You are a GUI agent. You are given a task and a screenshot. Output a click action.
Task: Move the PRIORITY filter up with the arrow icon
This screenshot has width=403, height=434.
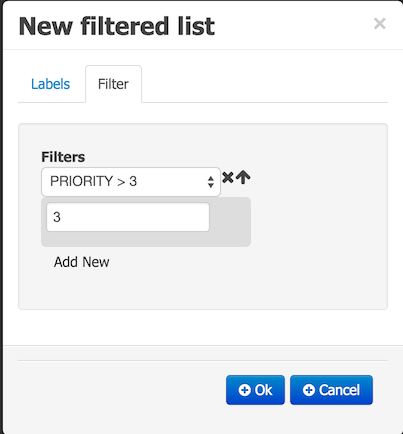tap(243, 177)
